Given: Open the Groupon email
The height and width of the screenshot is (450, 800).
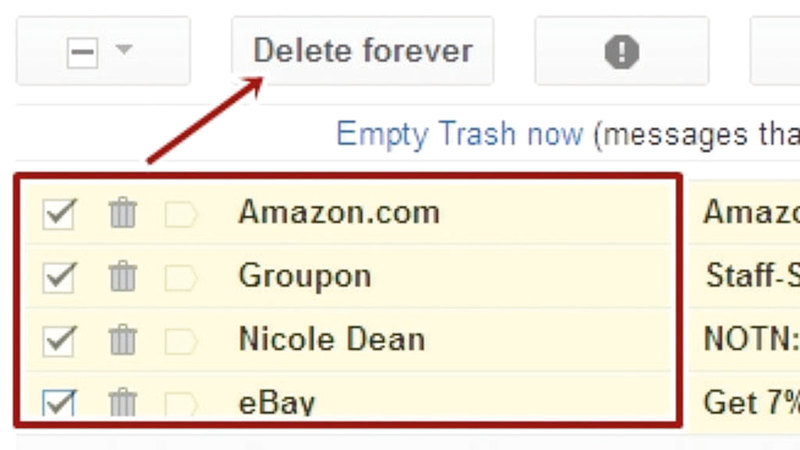Looking at the screenshot, I should coord(305,276).
